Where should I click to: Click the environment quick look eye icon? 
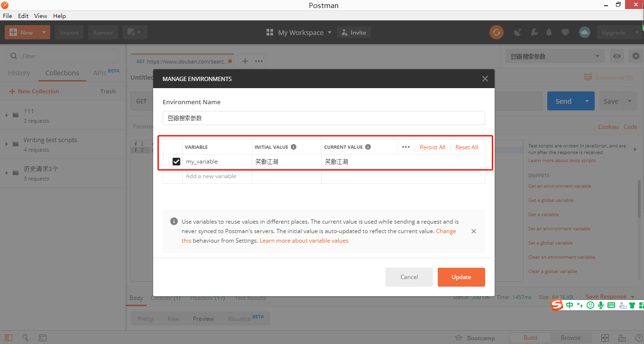tap(617, 56)
